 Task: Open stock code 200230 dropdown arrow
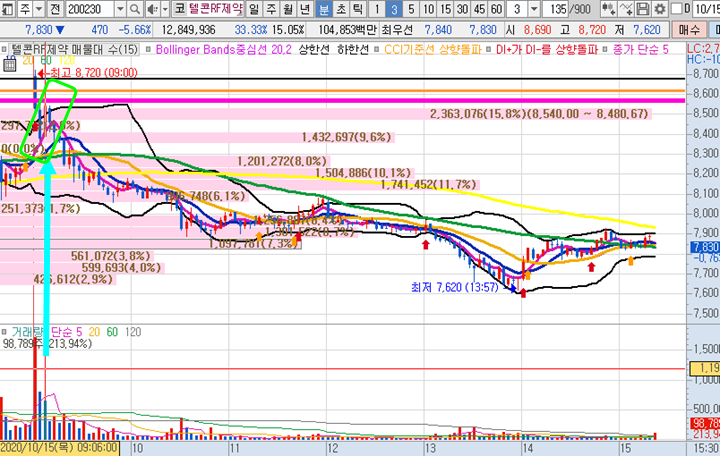click(x=120, y=8)
